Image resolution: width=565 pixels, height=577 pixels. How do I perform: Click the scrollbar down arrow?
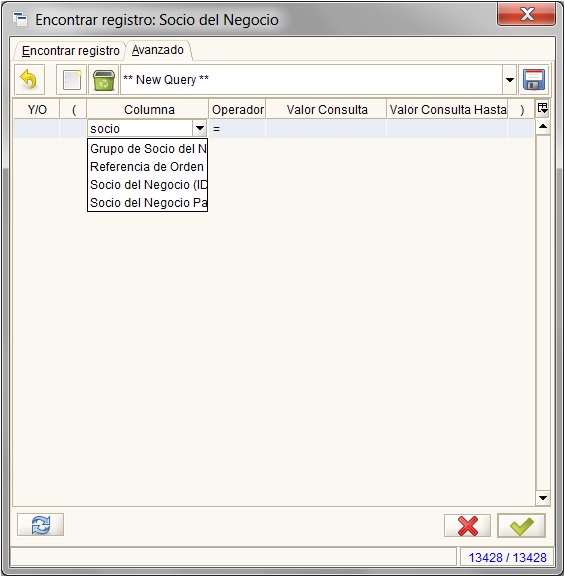tap(543, 498)
